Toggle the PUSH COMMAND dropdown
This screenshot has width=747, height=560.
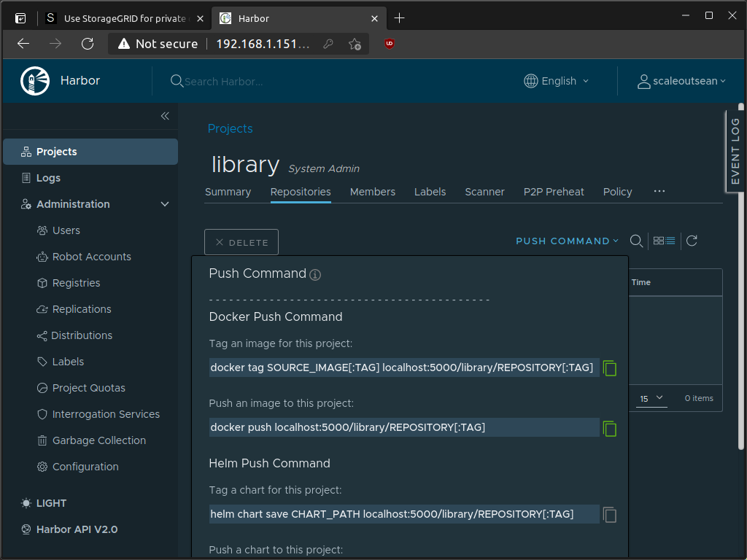pyautogui.click(x=567, y=241)
